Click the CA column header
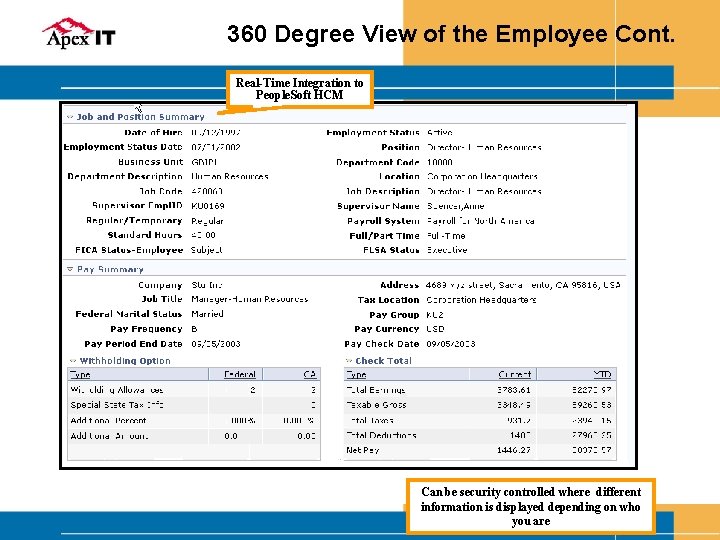Image resolution: width=720 pixels, height=540 pixels. (310, 375)
